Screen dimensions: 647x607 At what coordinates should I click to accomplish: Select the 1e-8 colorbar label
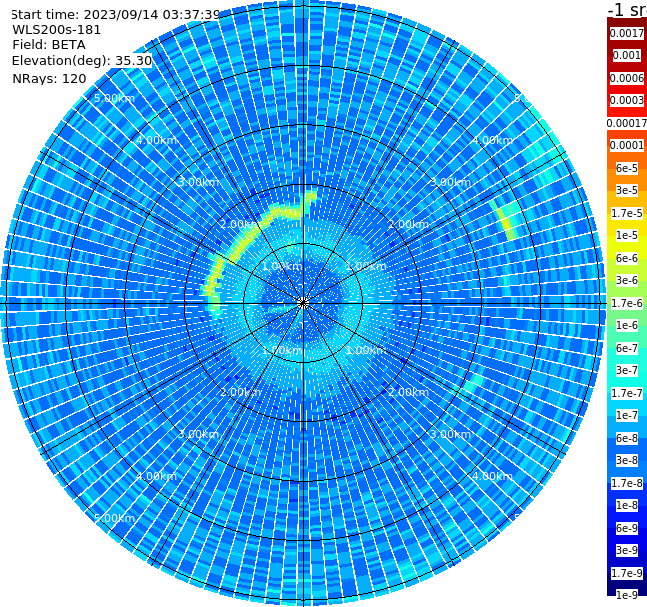[x=627, y=505]
